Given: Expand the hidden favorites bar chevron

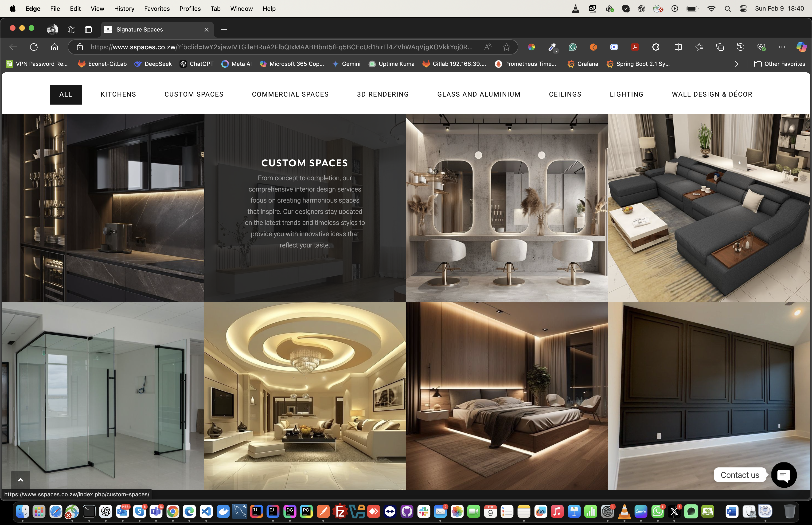Looking at the screenshot, I should (x=737, y=64).
